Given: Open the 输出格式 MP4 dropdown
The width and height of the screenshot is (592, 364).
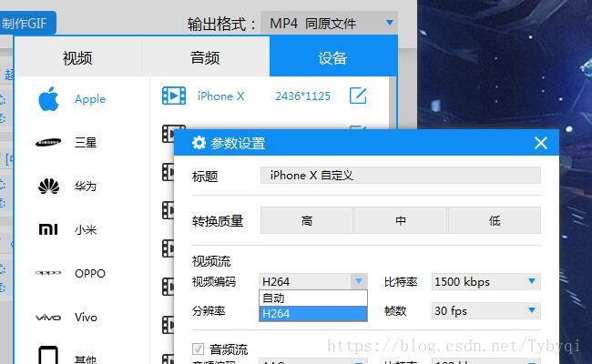Looking at the screenshot, I should tap(329, 24).
